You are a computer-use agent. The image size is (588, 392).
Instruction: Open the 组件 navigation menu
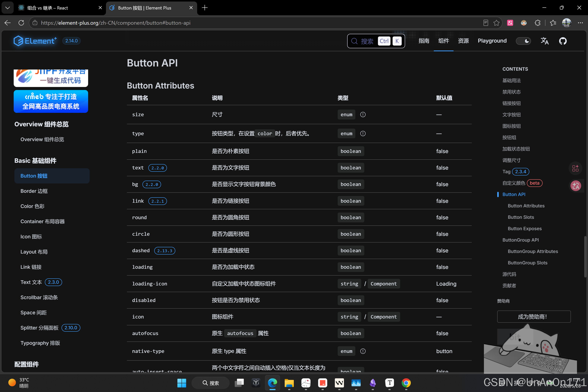pos(443,41)
